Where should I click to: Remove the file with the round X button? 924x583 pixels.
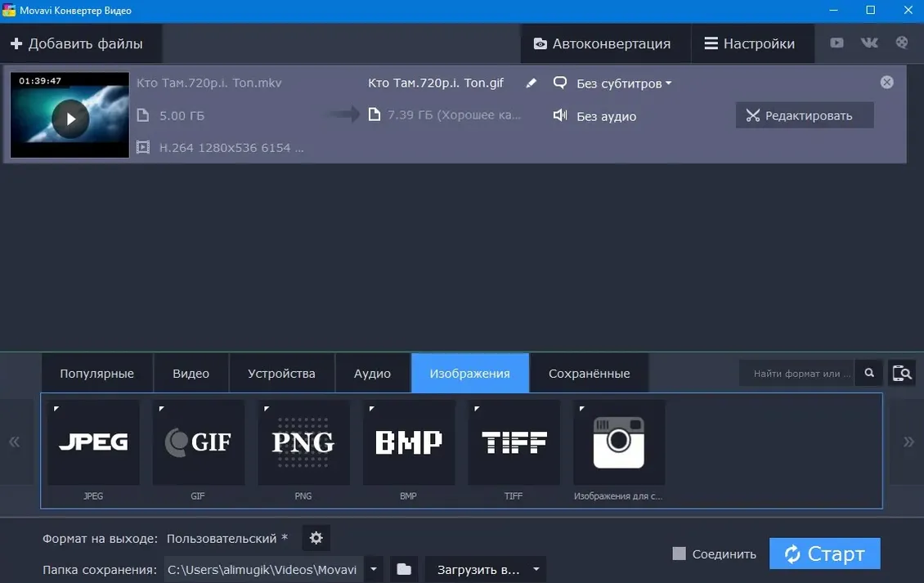coord(887,83)
